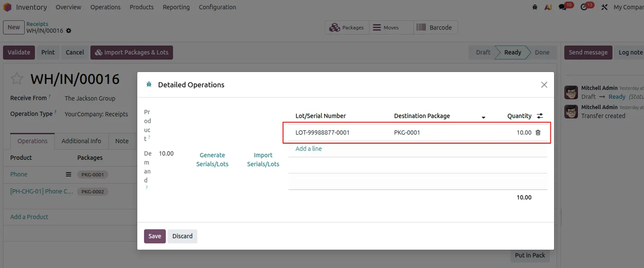
Task: Click Add a line link
Action: point(309,149)
